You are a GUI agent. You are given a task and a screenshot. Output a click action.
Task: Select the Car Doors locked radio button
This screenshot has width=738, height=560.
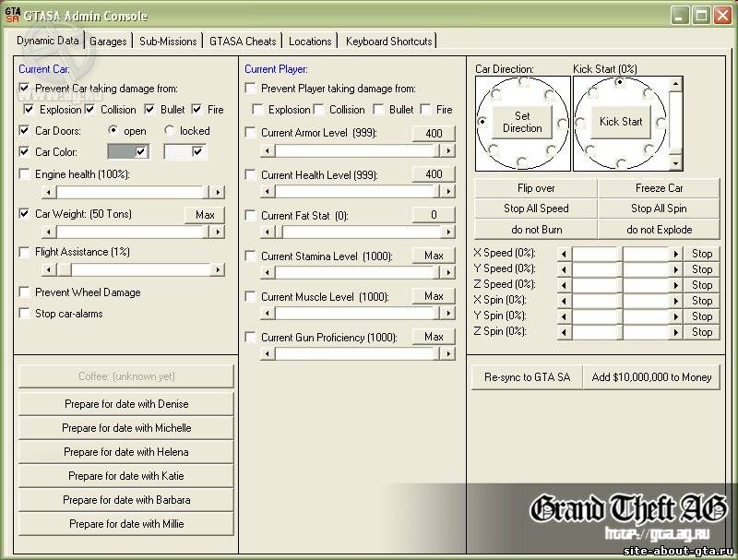(x=169, y=130)
